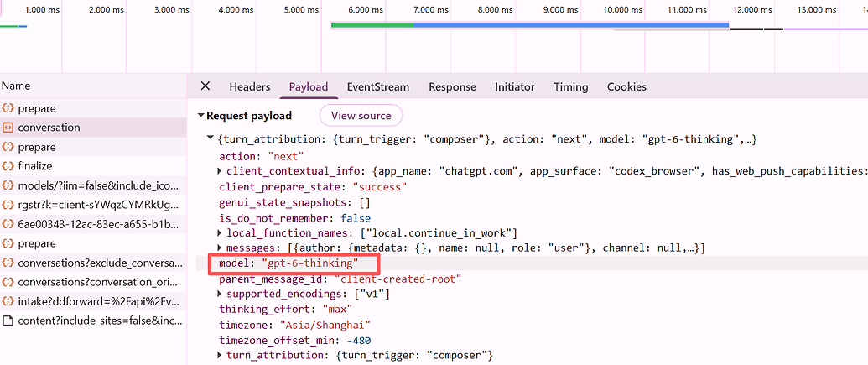Click the rgstr?k=client JSON icon

click(8, 205)
